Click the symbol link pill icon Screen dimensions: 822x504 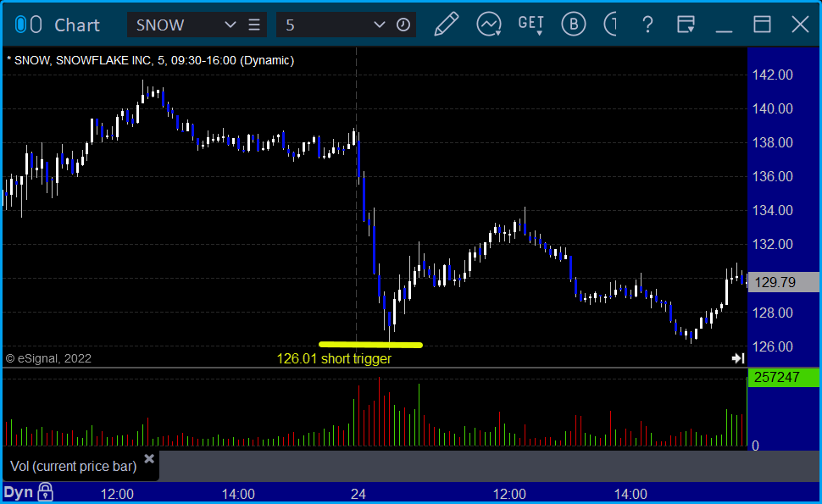click(x=28, y=25)
